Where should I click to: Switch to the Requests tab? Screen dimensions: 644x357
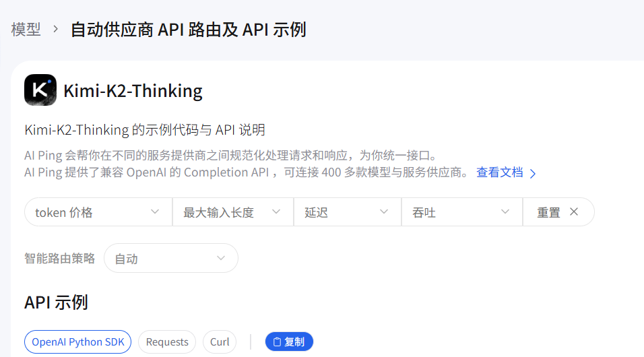(x=167, y=342)
